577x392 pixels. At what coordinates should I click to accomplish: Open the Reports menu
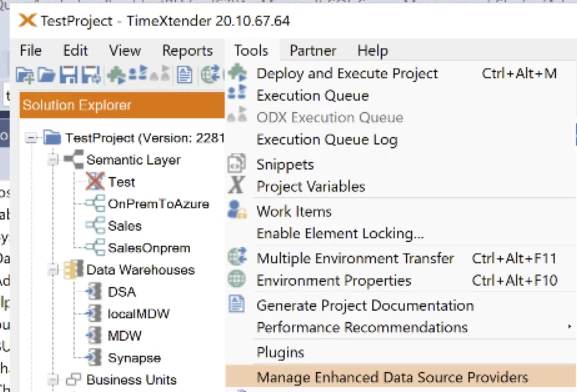pyautogui.click(x=187, y=50)
